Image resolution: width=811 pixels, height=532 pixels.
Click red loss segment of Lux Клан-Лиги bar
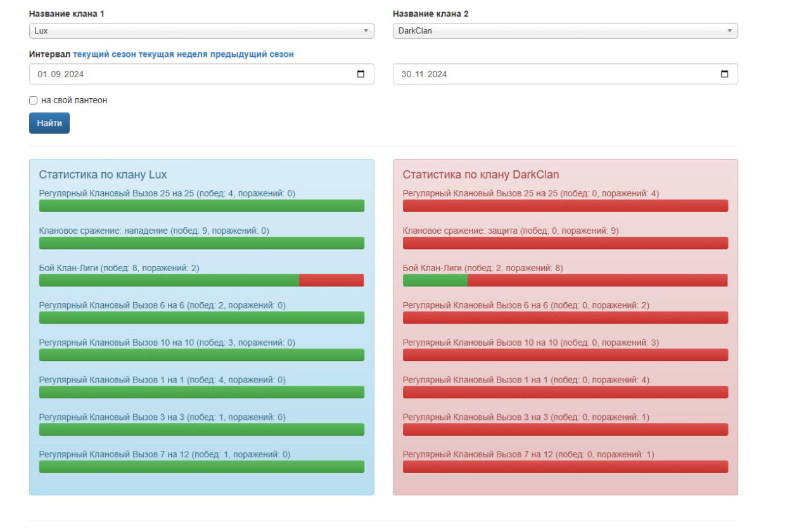tap(331, 281)
